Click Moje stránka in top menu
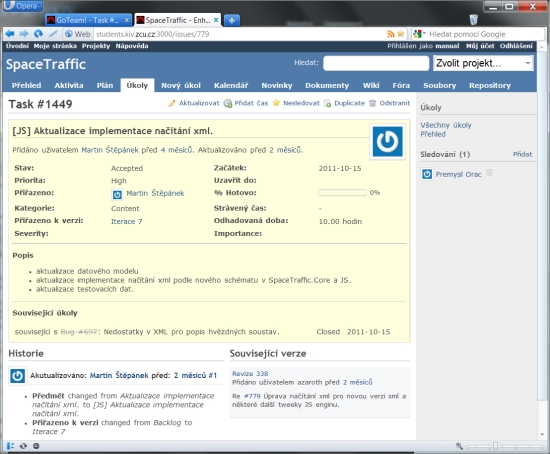 click(x=55, y=46)
